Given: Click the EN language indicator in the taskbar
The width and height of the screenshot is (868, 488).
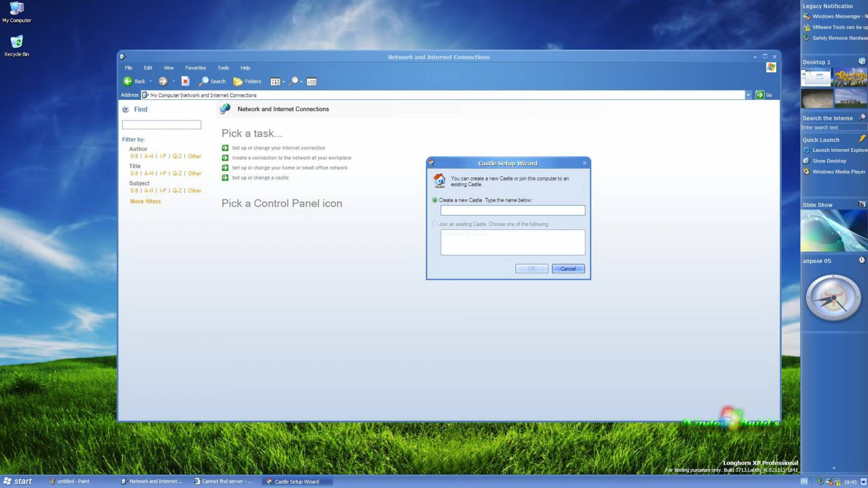Looking at the screenshot, I should tap(804, 481).
